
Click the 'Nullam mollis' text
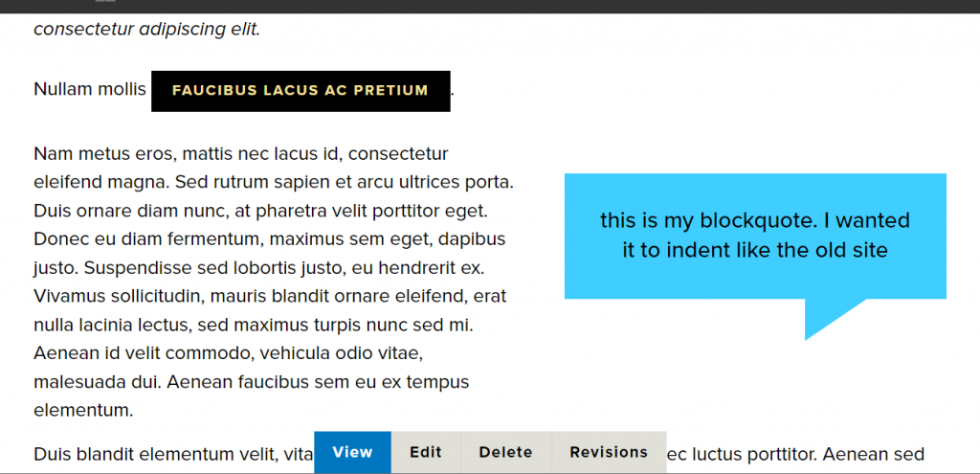[90, 89]
